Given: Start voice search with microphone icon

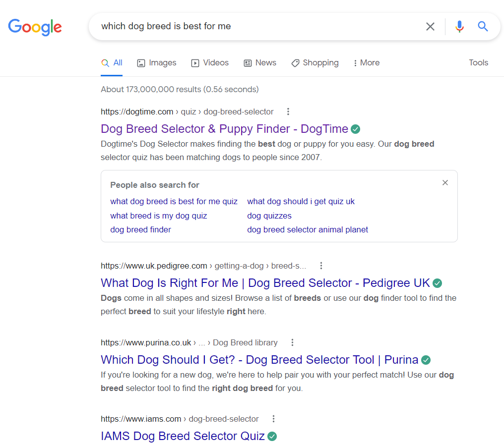Looking at the screenshot, I should pyautogui.click(x=459, y=26).
